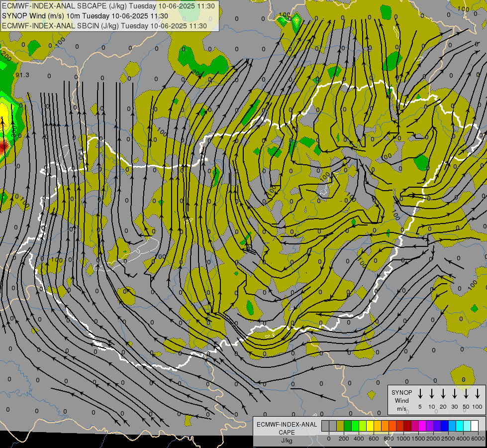This screenshot has height=448, width=487.
Task: Click the 91.3 value label on the map
Action: pyautogui.click(x=22, y=75)
